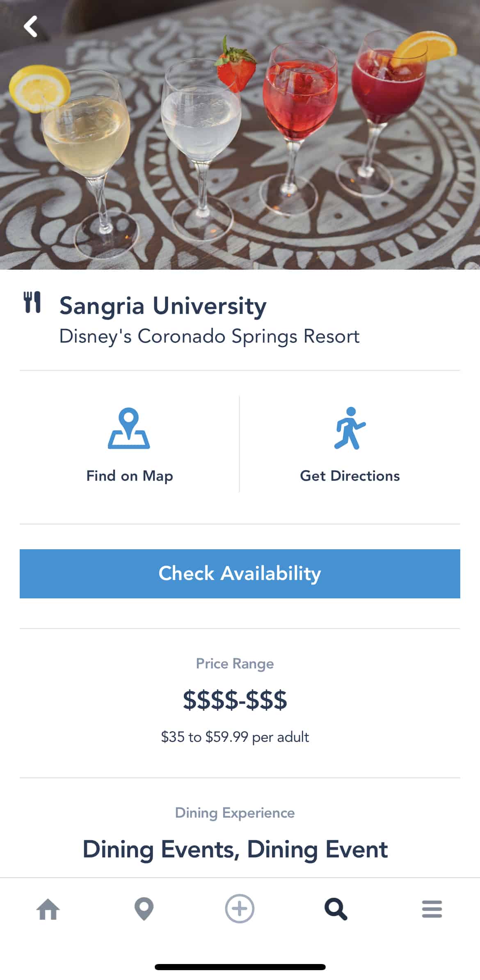The width and height of the screenshot is (480, 980).
Task: Open the Home tab in bottom bar
Action: (x=48, y=909)
